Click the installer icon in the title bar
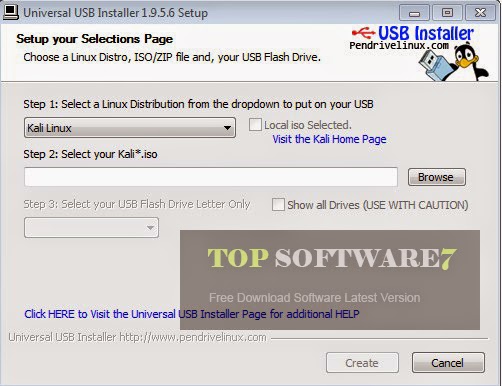Image resolution: width=502 pixels, height=386 pixels. pos(11,12)
